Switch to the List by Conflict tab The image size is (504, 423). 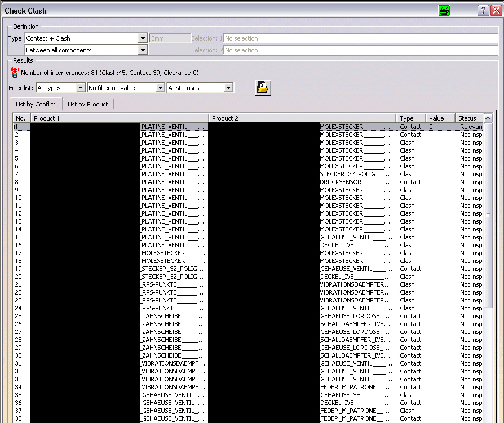tap(36, 104)
